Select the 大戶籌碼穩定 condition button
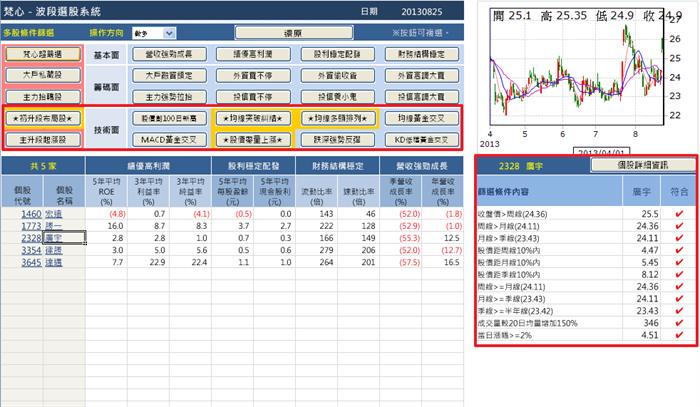Screen dimensions: 700x407 point(169,75)
